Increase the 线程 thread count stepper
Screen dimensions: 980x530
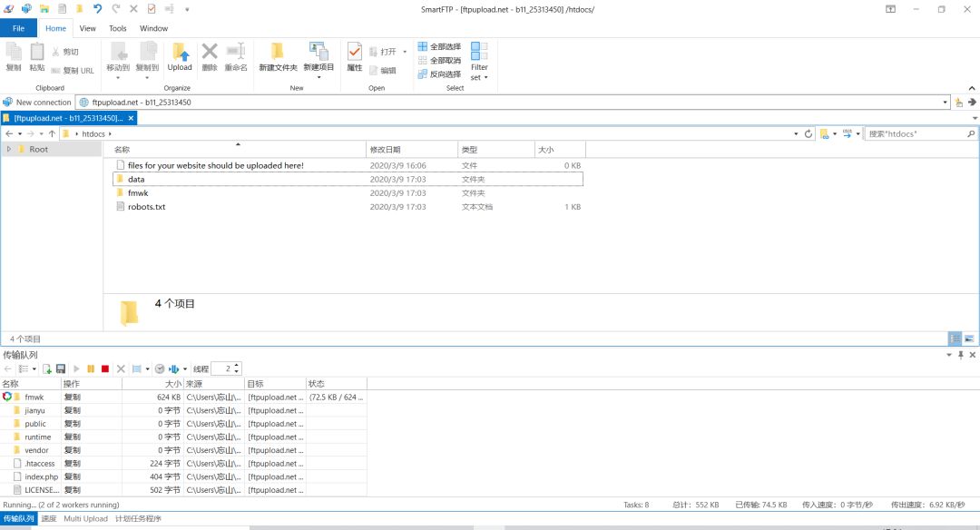point(236,367)
